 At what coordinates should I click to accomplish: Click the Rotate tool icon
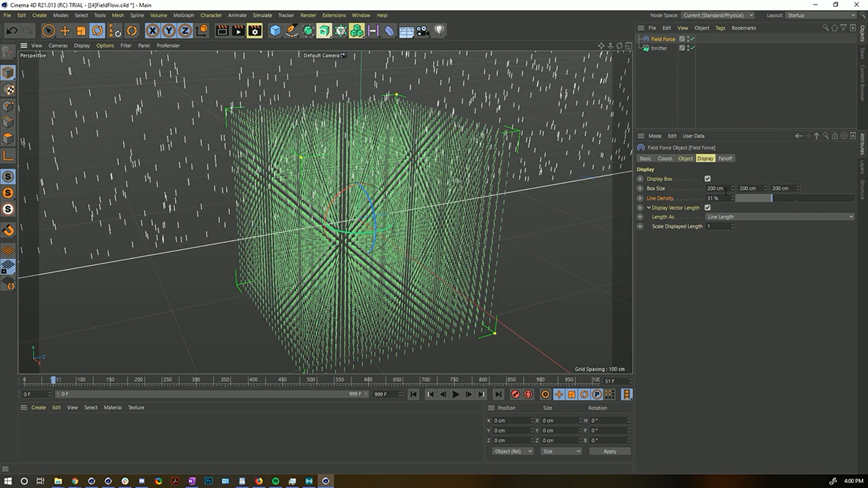click(98, 30)
